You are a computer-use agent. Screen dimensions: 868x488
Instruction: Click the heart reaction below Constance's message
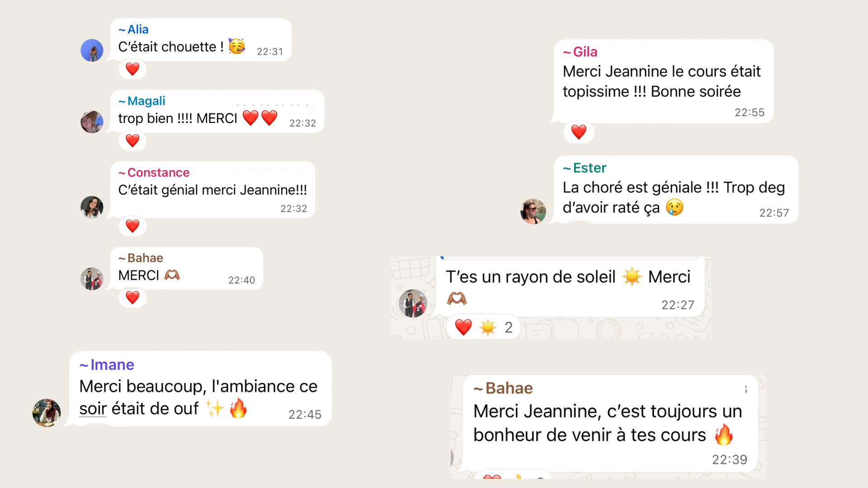click(x=132, y=226)
